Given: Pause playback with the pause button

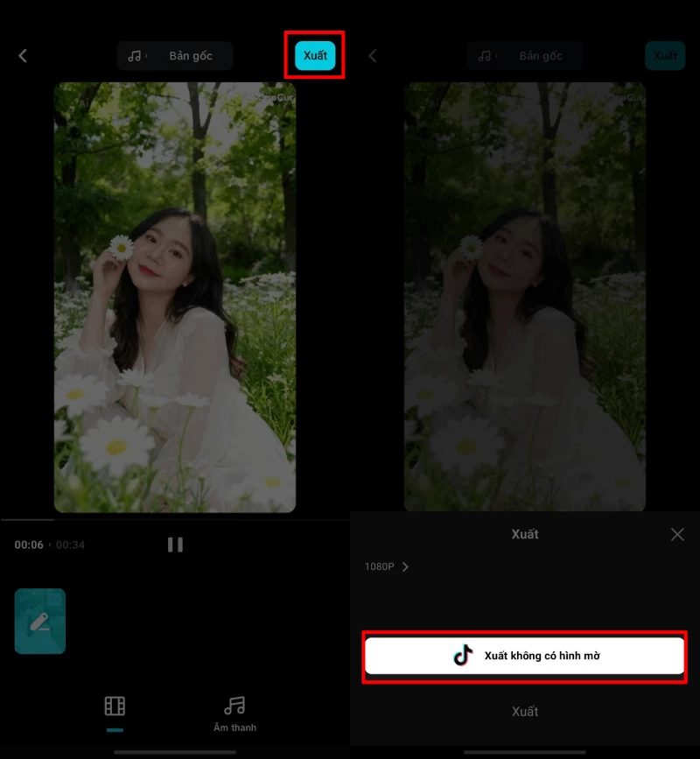Looking at the screenshot, I should pos(175,545).
